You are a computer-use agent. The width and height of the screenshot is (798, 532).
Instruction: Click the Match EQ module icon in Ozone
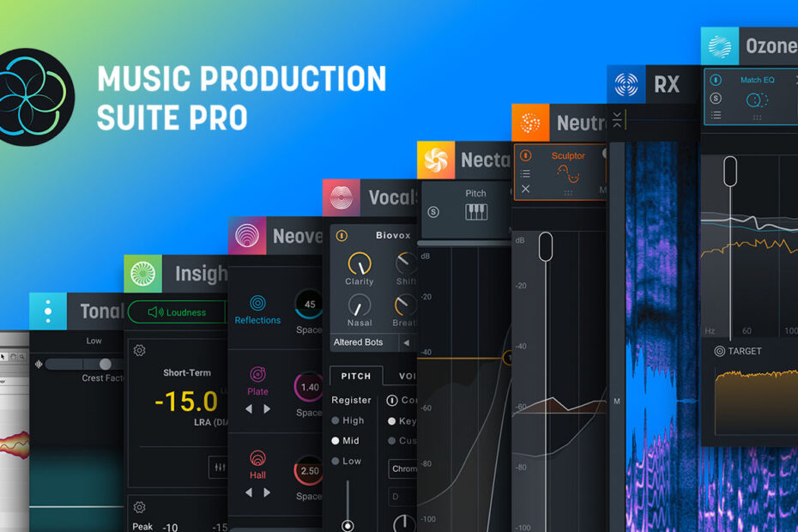tap(758, 100)
